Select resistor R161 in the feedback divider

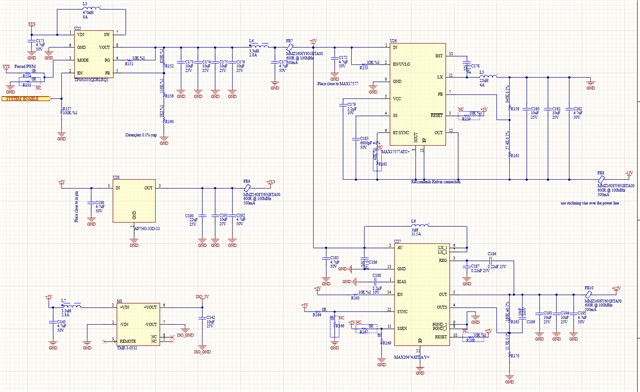(509, 154)
